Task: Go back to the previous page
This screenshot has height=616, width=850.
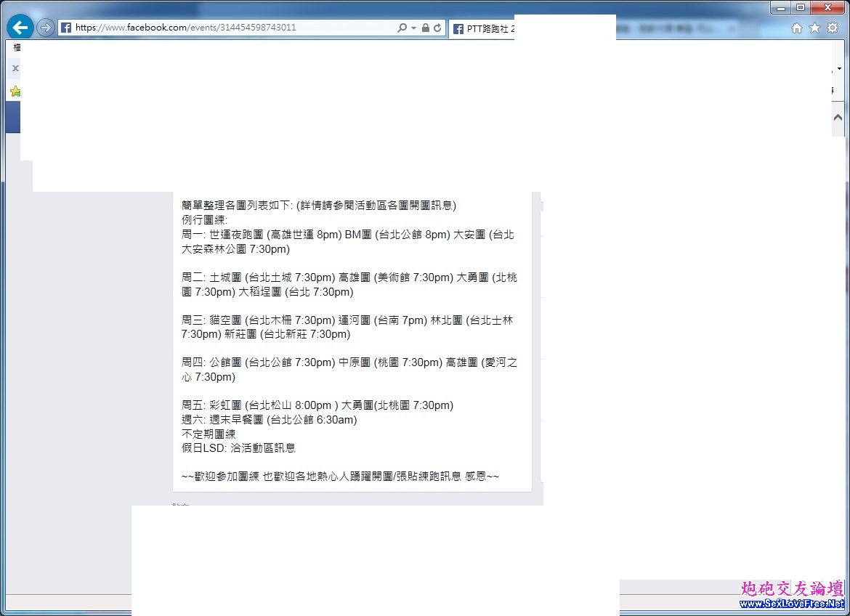Action: tap(20, 28)
